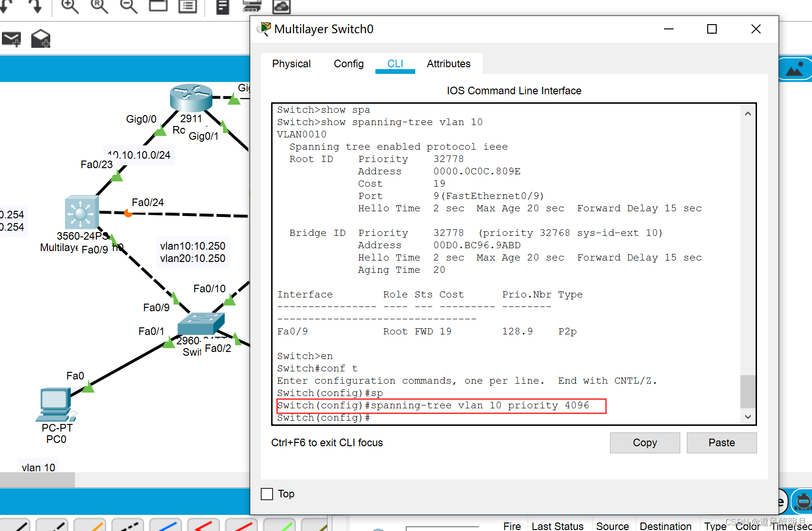Open the Config tab
Viewport: 812px width, 531px height.
(x=348, y=64)
